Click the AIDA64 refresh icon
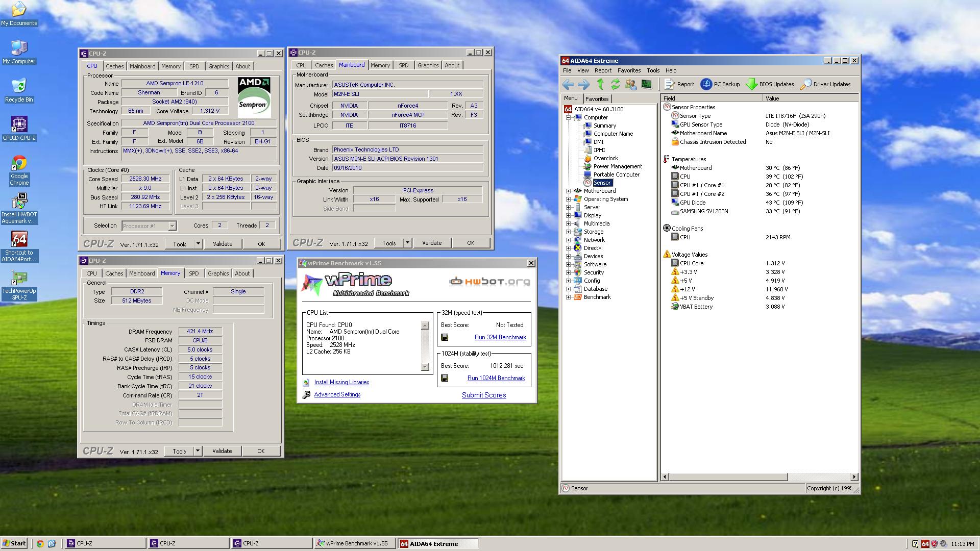Image resolution: width=980 pixels, height=551 pixels. click(x=615, y=84)
